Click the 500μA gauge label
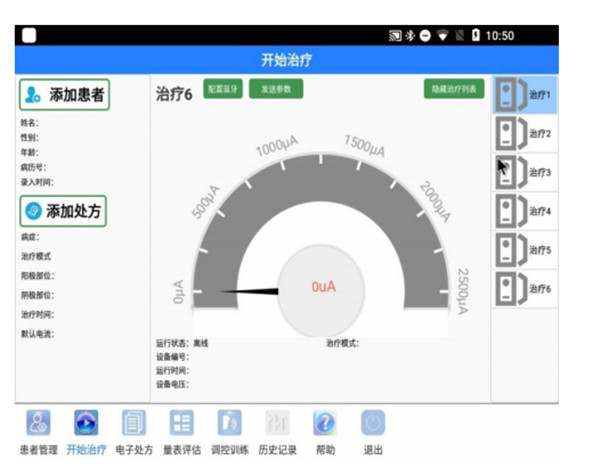Screen dimensions: 600x476 (x=206, y=202)
